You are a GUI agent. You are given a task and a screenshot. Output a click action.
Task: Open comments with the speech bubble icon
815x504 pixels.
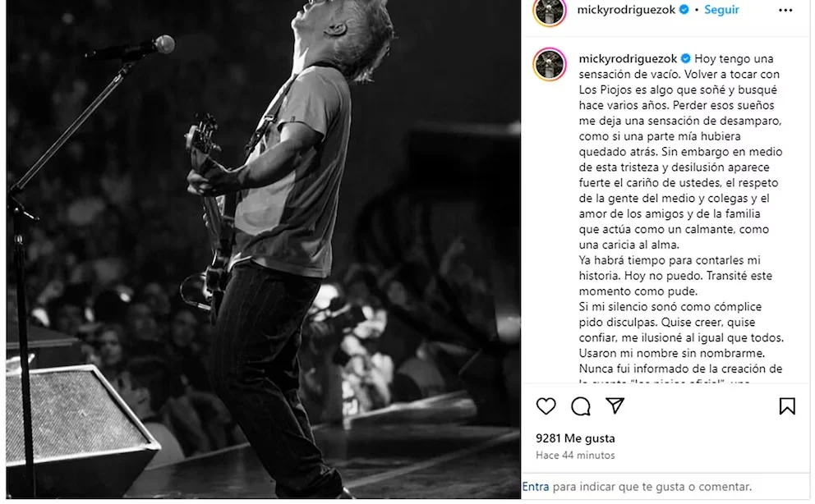tap(581, 406)
